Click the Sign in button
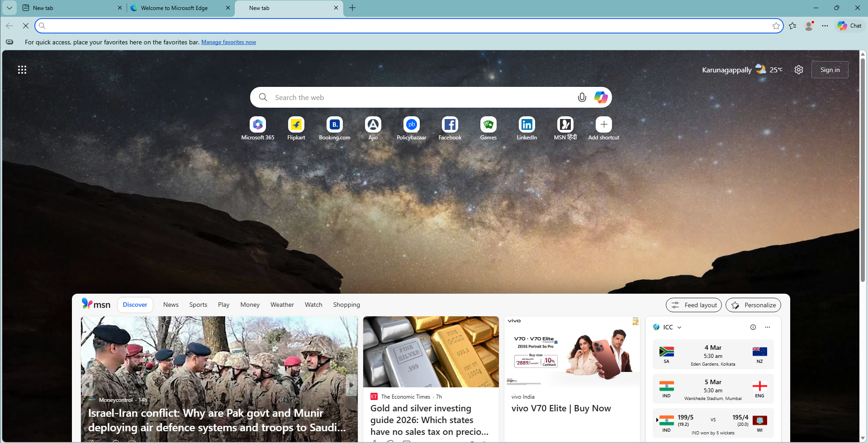The height and width of the screenshot is (443, 868). point(830,69)
